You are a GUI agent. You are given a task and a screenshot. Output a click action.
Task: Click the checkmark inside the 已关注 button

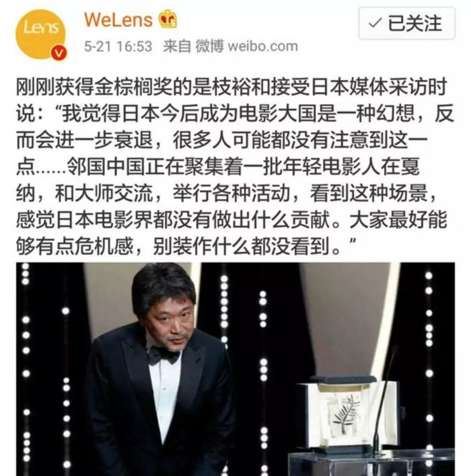(x=375, y=23)
